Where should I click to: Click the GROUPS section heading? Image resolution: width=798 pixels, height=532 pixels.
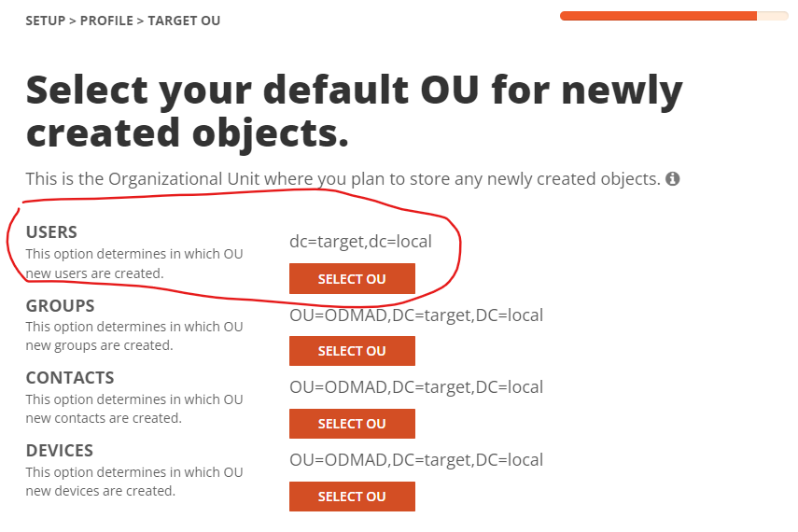(60, 306)
